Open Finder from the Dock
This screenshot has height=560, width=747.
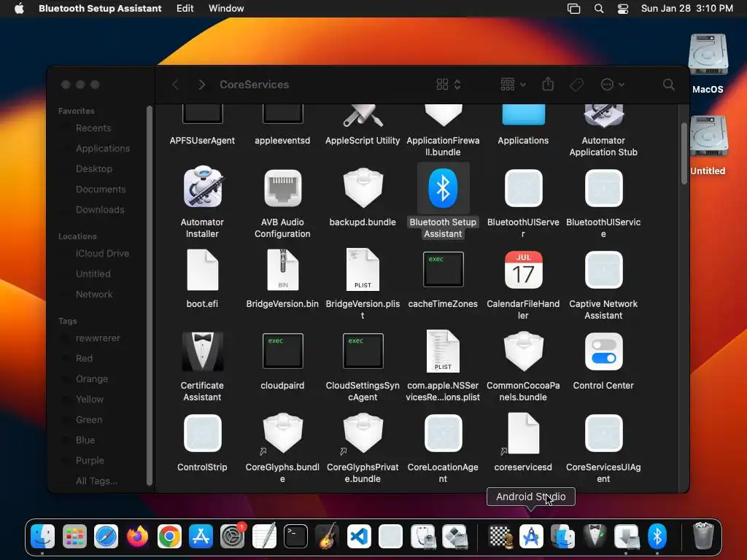(42, 537)
